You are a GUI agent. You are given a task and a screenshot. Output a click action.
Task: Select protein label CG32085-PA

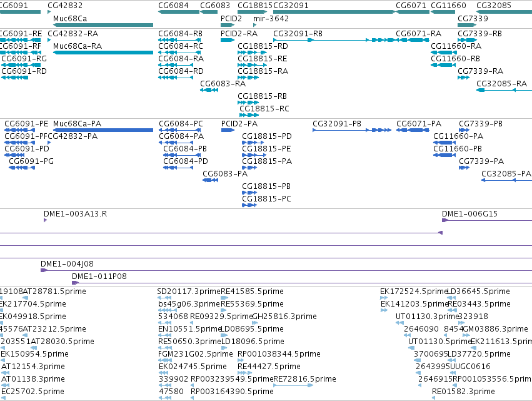coord(506,174)
